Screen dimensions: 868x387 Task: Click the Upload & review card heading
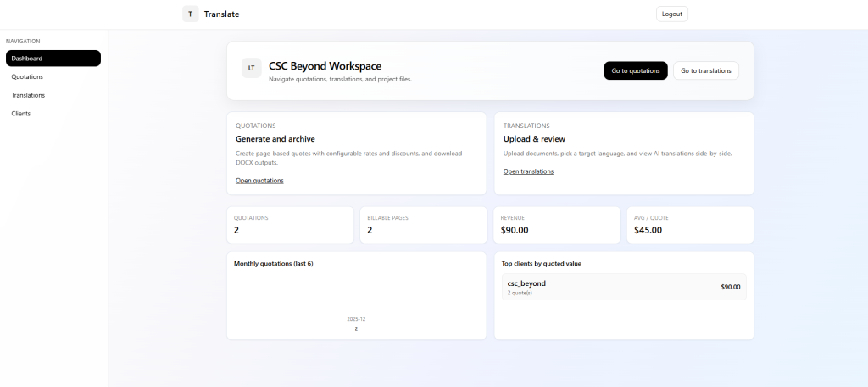pyautogui.click(x=534, y=139)
